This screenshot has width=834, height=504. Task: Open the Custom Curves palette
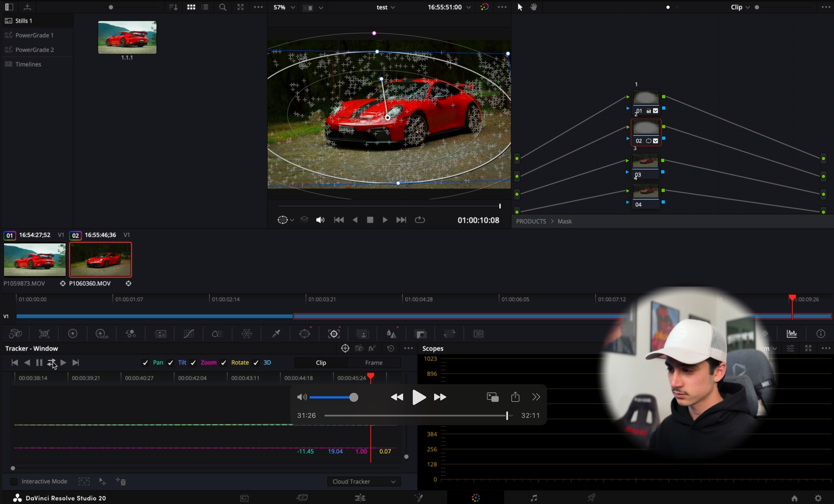pos(189,334)
